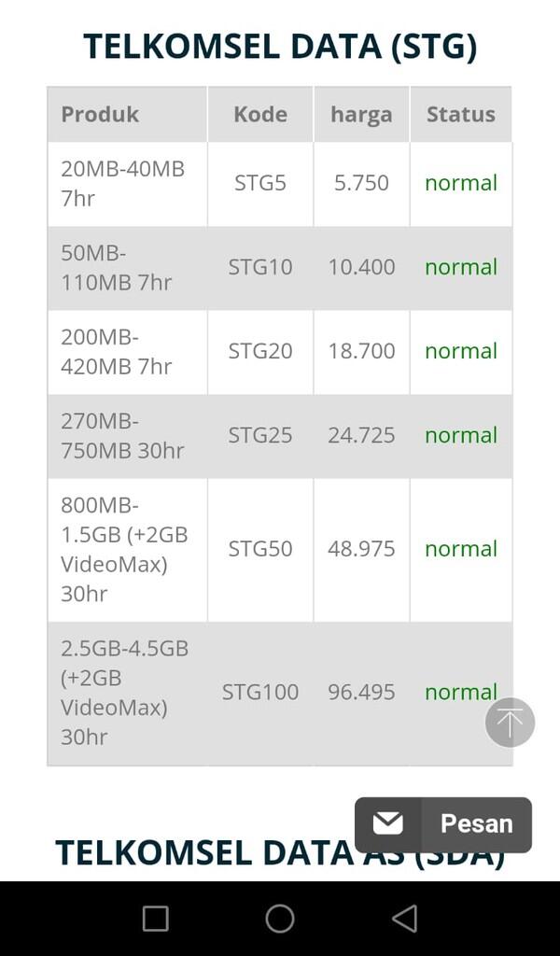560x956 pixels.
Task: Select the harga column header
Action: point(361,115)
